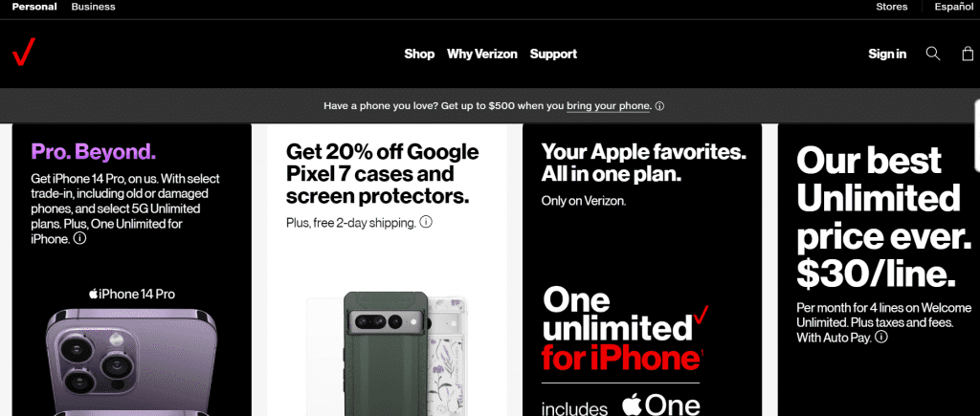Open the Stores link

click(x=892, y=7)
